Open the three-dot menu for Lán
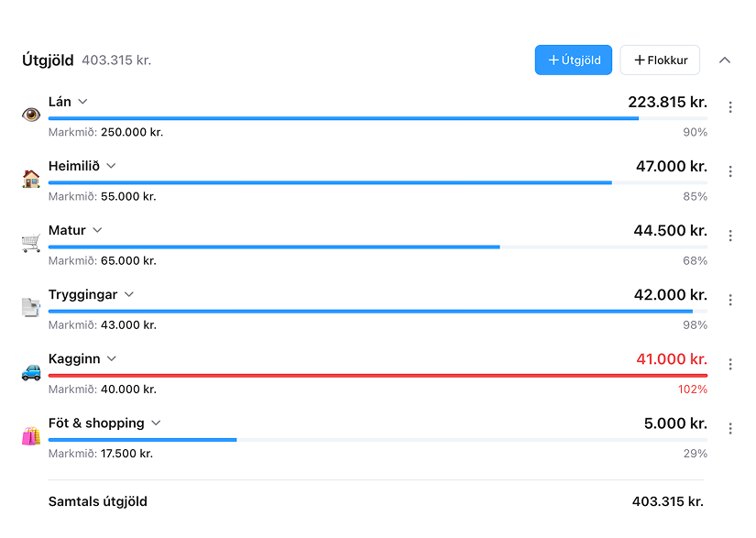The image size is (756, 538). pos(730,107)
